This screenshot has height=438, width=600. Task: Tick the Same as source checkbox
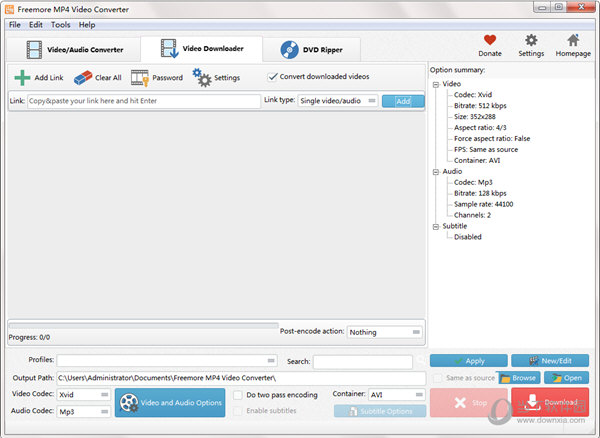pos(437,378)
